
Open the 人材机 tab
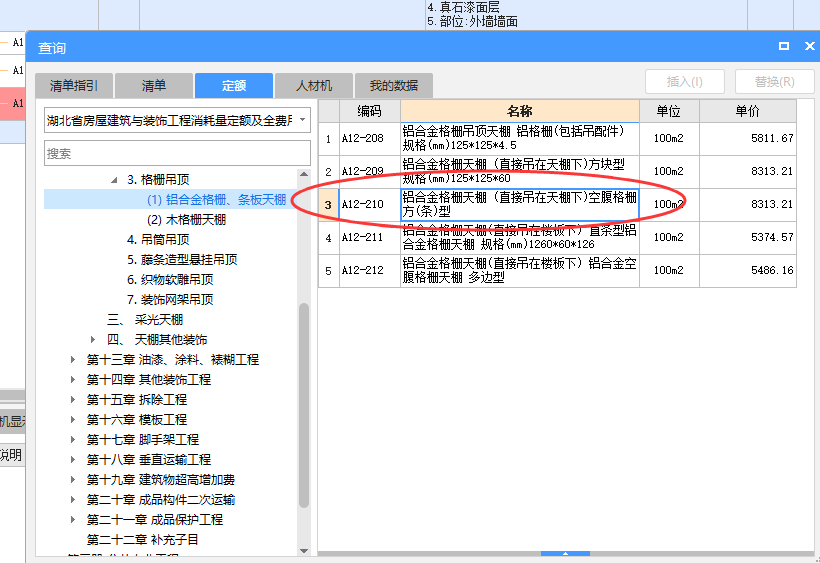pos(314,86)
